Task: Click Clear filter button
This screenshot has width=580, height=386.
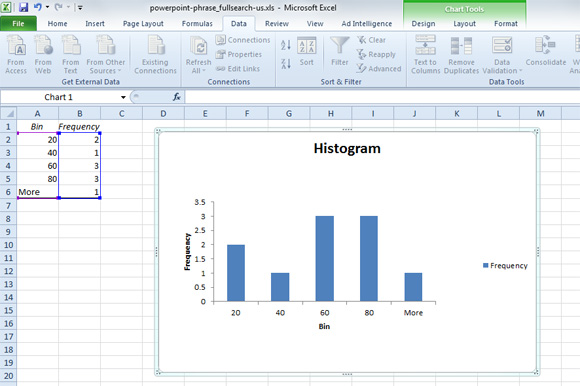Action: 371,40
